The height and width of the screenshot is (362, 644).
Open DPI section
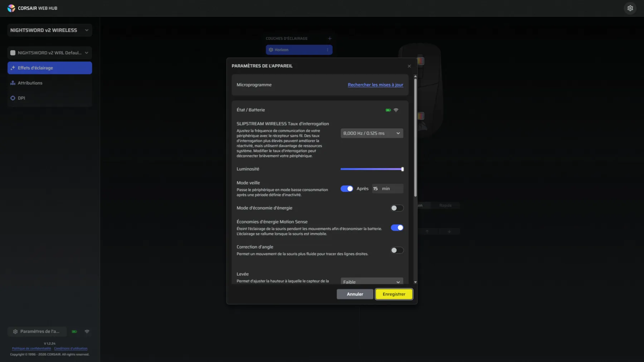point(50,98)
